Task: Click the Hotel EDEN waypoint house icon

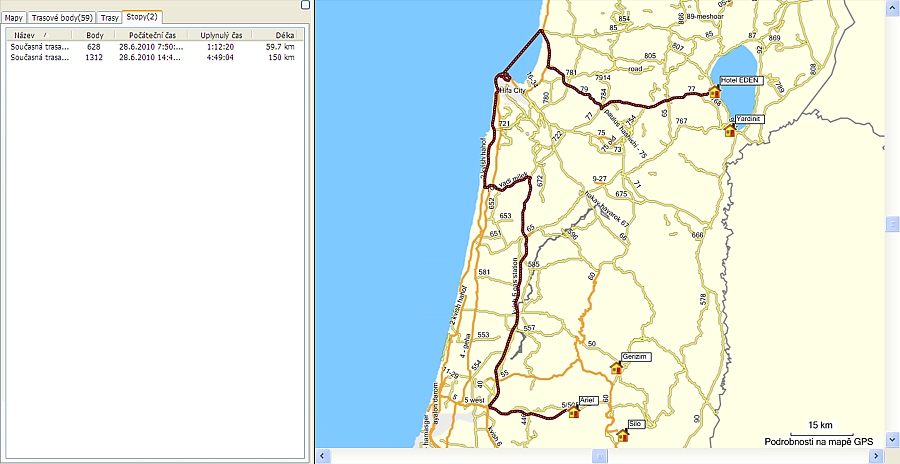Action: (x=715, y=92)
